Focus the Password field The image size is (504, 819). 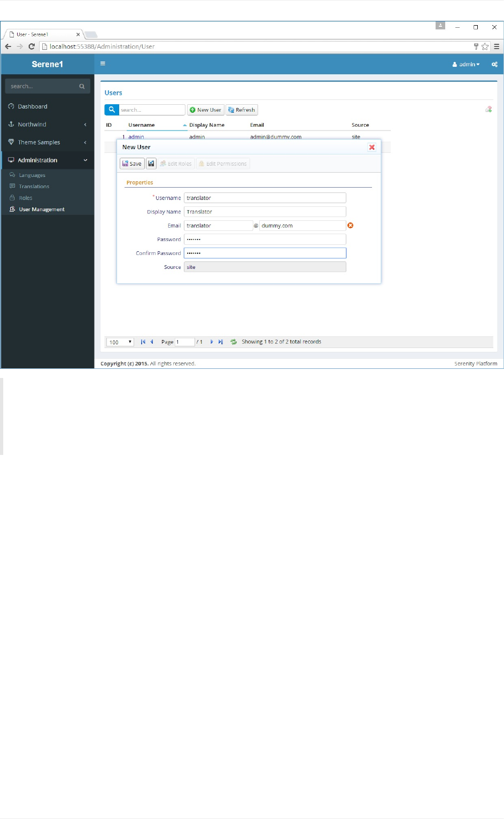[265, 239]
